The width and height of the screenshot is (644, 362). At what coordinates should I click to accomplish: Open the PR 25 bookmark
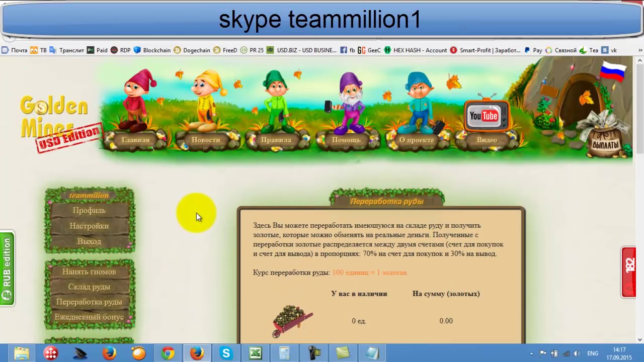pos(252,50)
